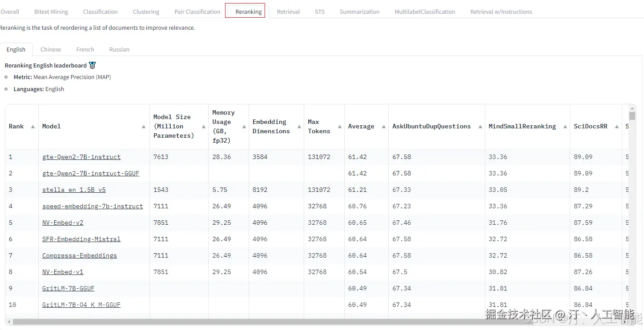Switch to the Retrieval tab
The image size is (644, 330).
click(x=288, y=12)
